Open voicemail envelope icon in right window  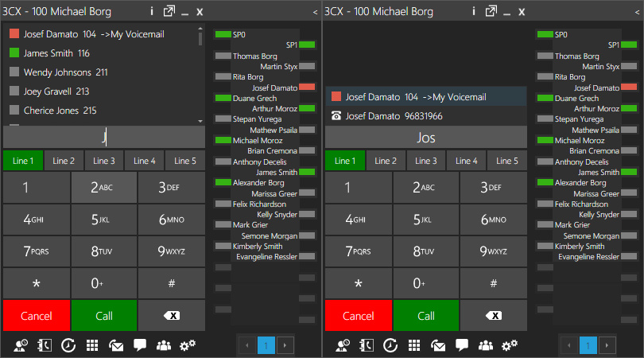pyautogui.click(x=438, y=345)
